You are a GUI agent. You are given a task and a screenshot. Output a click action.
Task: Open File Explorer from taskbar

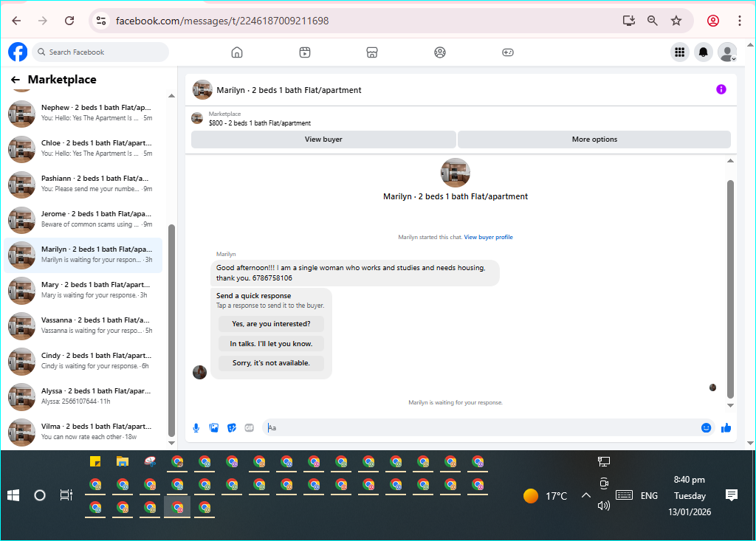[x=123, y=462]
